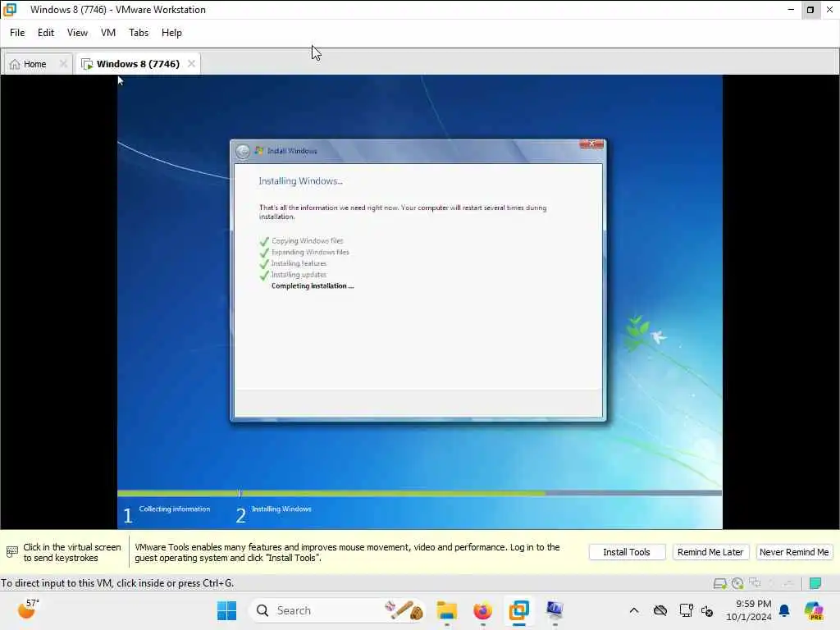Click the muted volume tray icon

click(707, 611)
